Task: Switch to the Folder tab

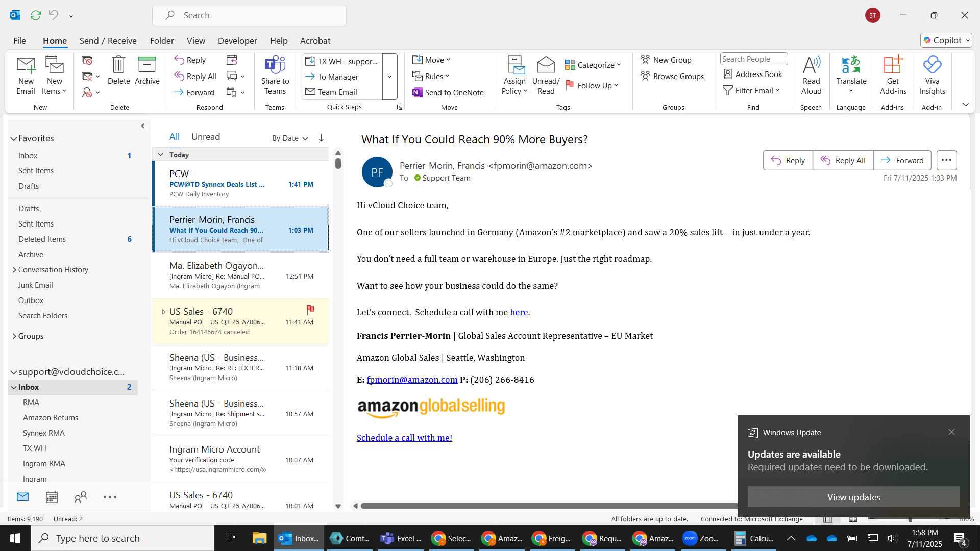Action: click(162, 41)
